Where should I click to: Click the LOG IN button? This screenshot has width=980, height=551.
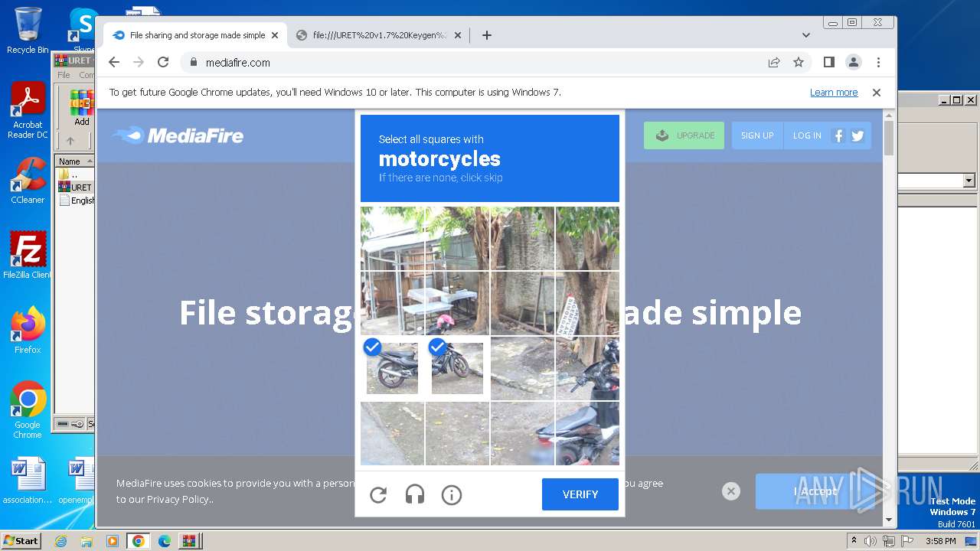pyautogui.click(x=807, y=135)
